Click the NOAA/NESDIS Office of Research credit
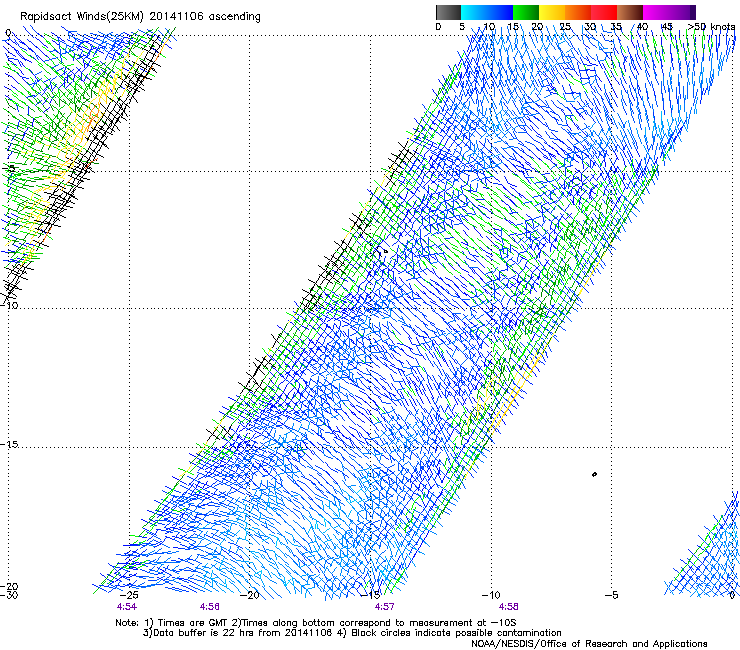 (x=589, y=644)
